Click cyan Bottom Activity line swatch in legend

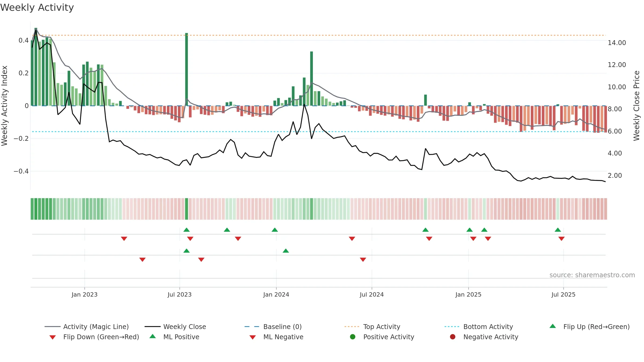452,327
